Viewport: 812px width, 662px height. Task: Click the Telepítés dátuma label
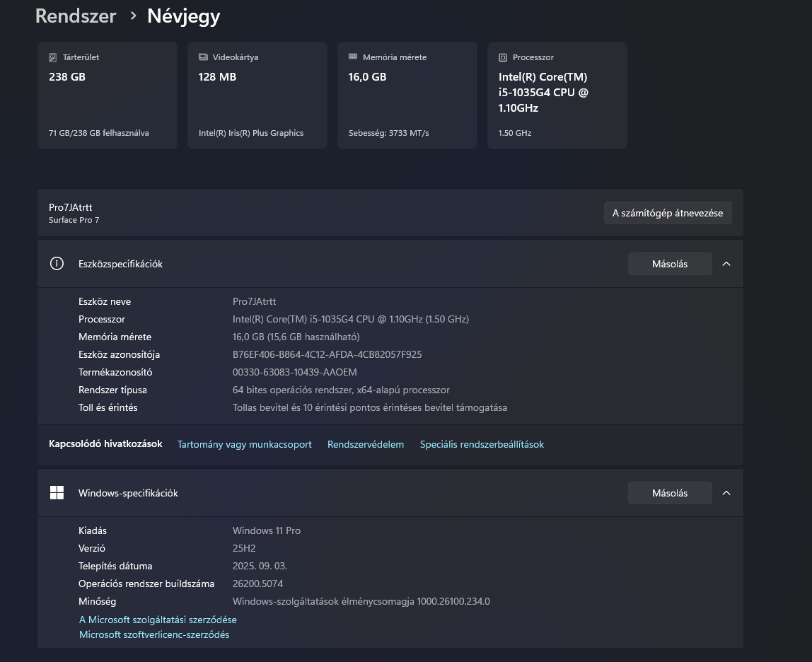pos(115,567)
